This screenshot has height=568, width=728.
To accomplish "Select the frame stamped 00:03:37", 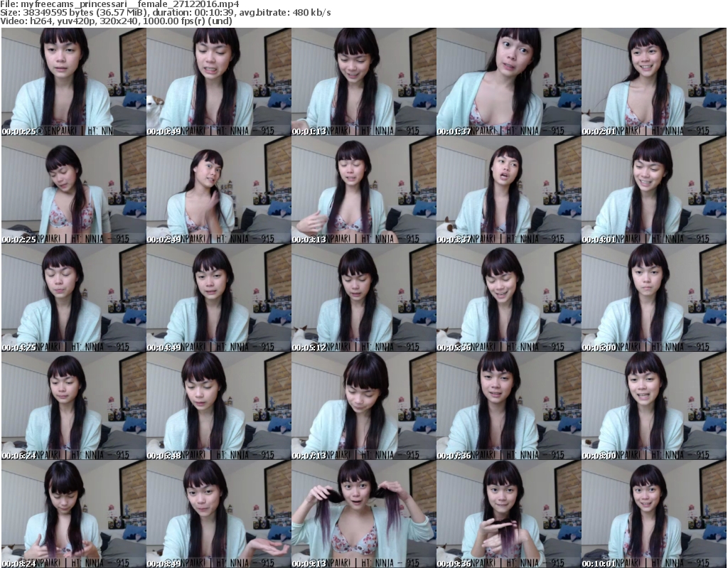I will [509, 190].
